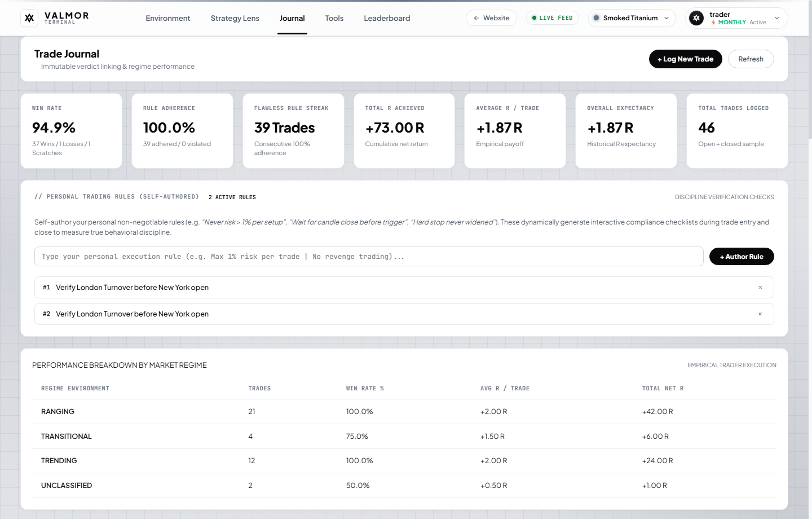Click the Website back button
The image size is (812, 519).
pos(491,18)
